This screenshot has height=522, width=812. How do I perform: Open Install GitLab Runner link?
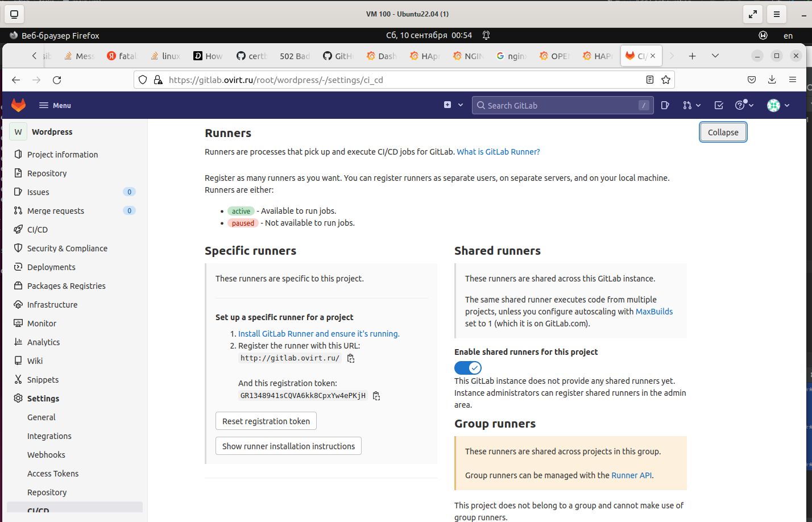[x=319, y=334]
